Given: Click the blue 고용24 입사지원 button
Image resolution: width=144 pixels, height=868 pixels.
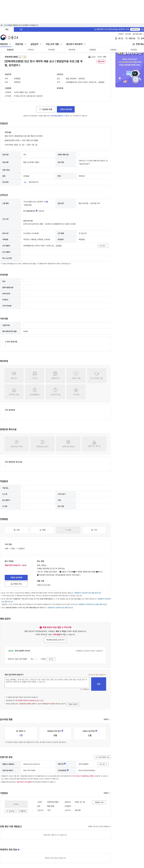Looking at the screenshot, I should pos(66,109).
